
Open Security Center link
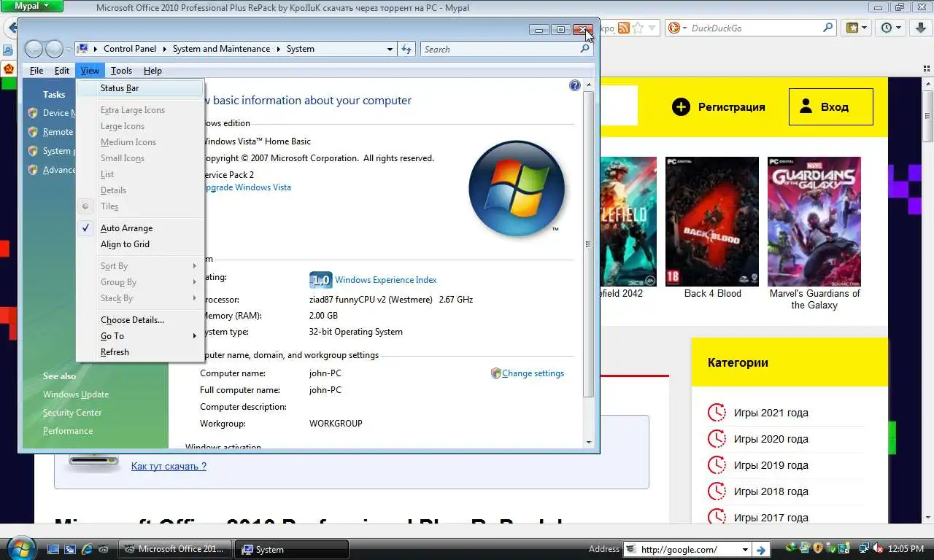[72, 413]
